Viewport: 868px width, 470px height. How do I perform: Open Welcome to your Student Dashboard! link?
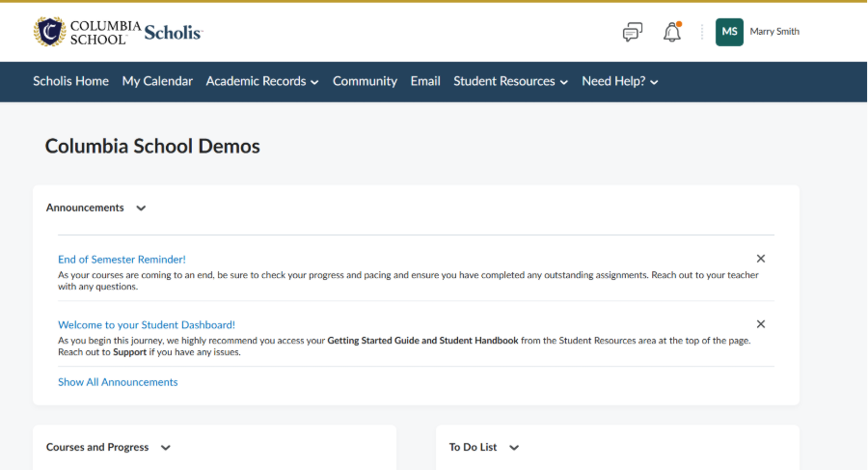[147, 325]
